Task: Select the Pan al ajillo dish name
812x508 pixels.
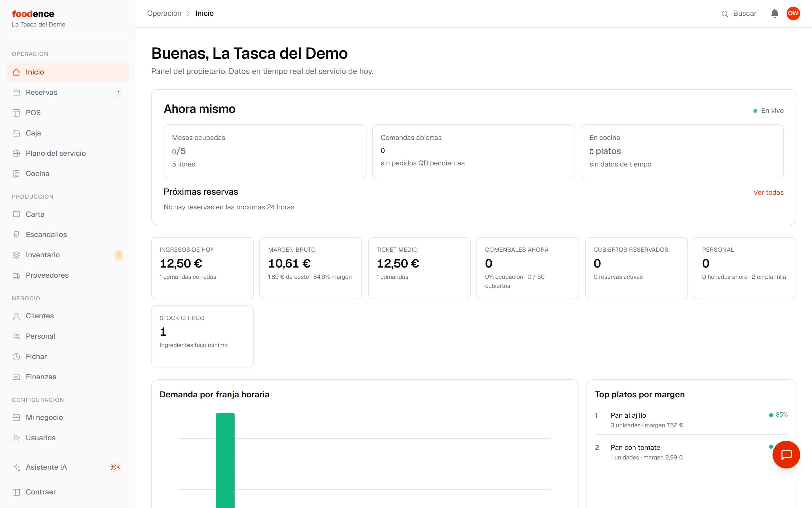Action: [628, 416]
